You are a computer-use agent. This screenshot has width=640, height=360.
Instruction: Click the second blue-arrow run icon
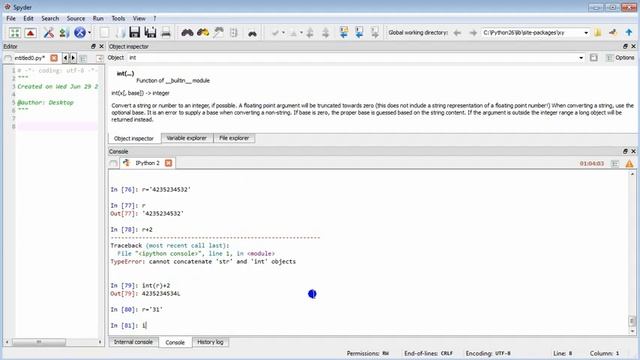[x=359, y=33]
